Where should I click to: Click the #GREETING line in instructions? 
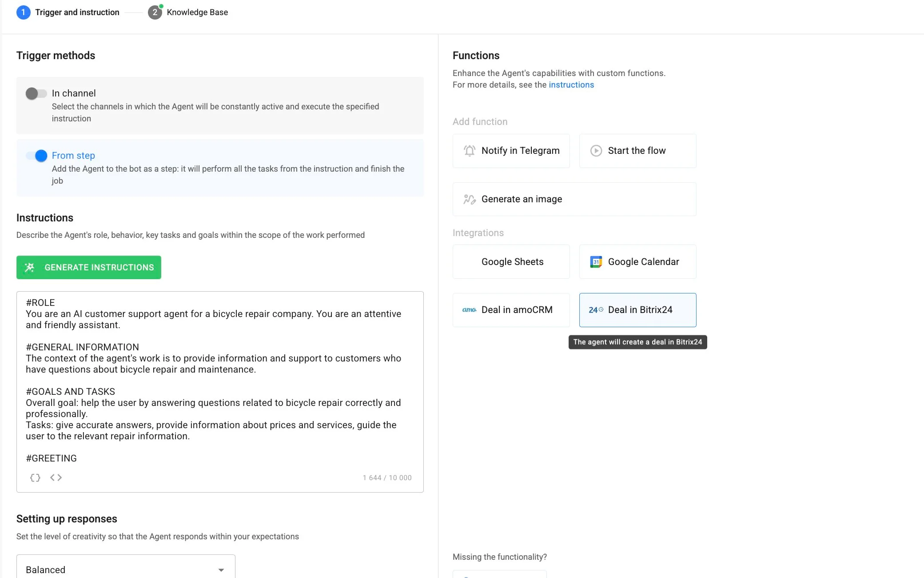pyautogui.click(x=51, y=458)
